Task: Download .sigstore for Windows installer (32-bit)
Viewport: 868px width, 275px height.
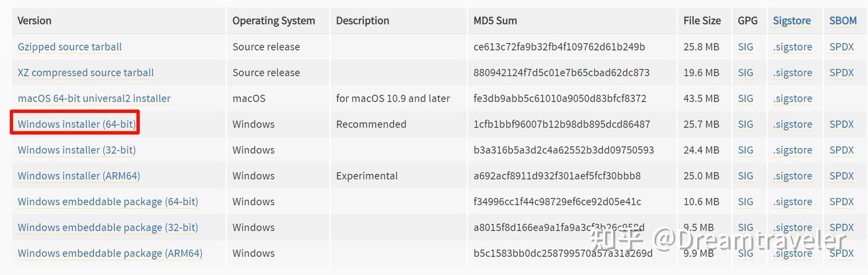Action: (x=793, y=150)
